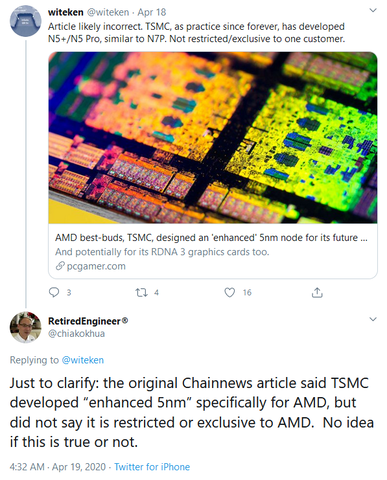Expand options chevron on witeken's tweet

click(373, 10)
